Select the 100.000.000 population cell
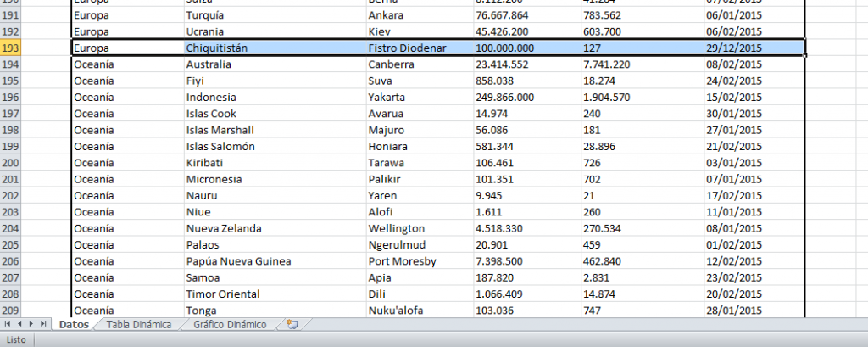The image size is (868, 347). point(527,48)
